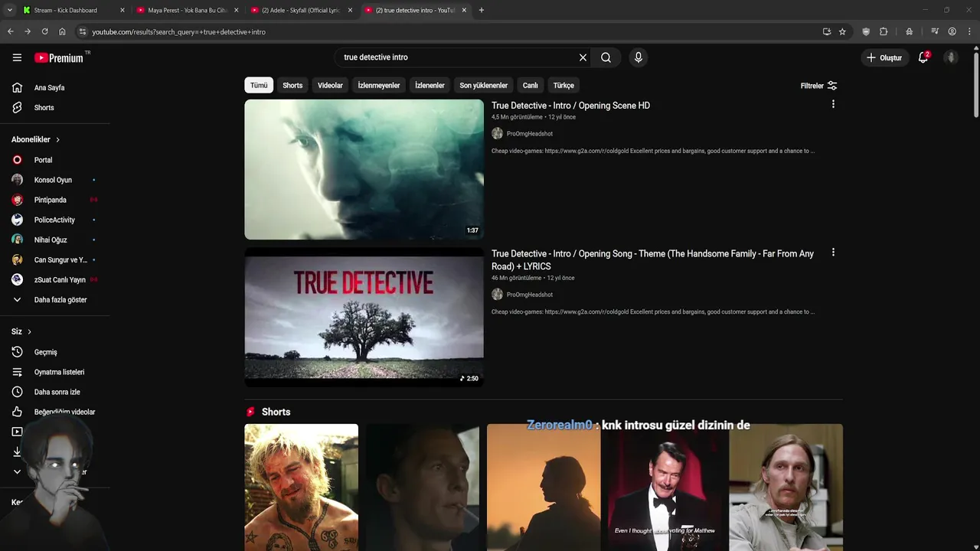The width and height of the screenshot is (980, 551).
Task: Play the 1:37 face thumbnail video
Action: coord(364,169)
